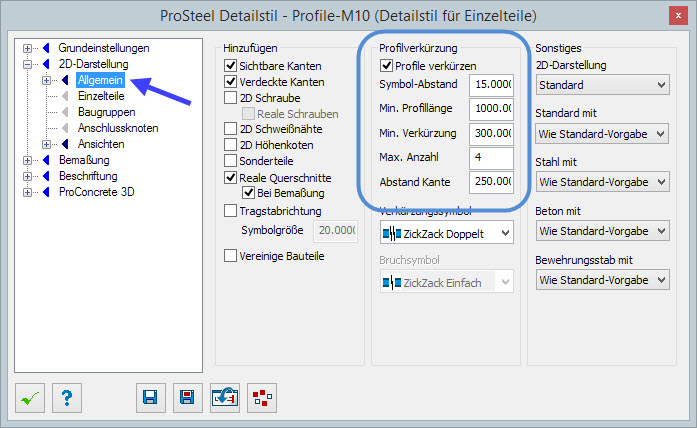Screen dimensions: 697x428
Task: Expand the Allgemein tree node
Action: tap(46, 80)
